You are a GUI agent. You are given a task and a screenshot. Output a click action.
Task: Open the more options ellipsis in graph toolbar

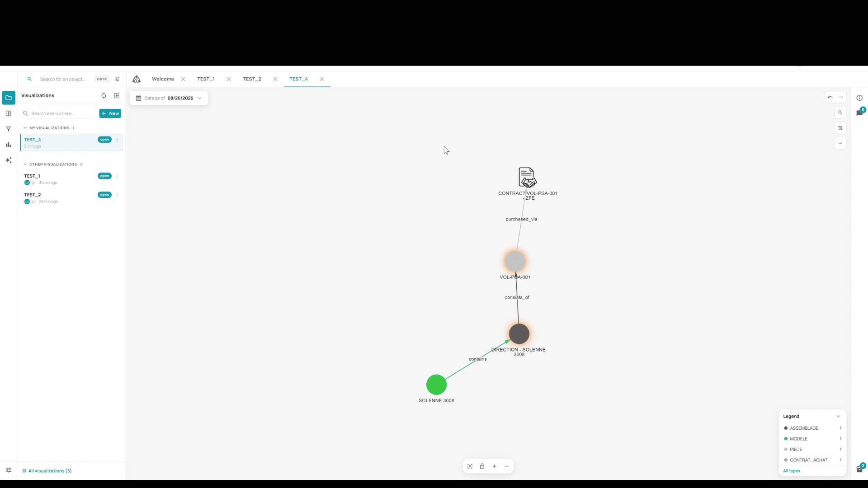tap(840, 143)
